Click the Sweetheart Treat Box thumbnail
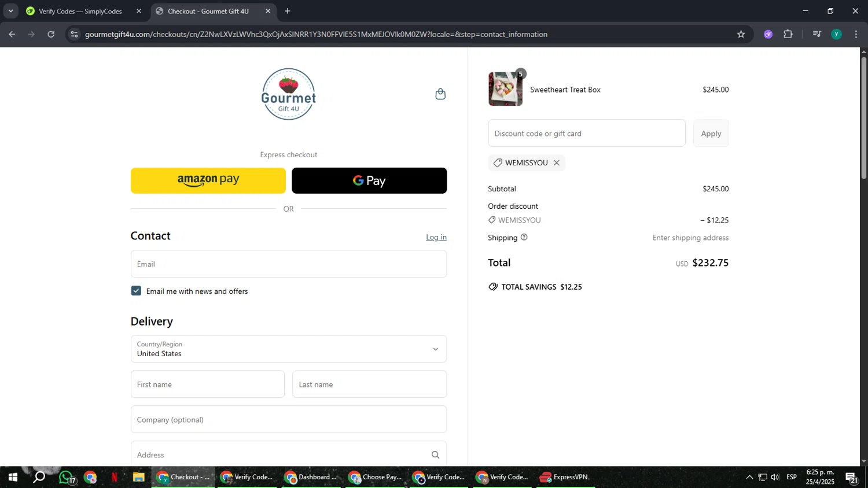The image size is (868, 488). tap(505, 89)
